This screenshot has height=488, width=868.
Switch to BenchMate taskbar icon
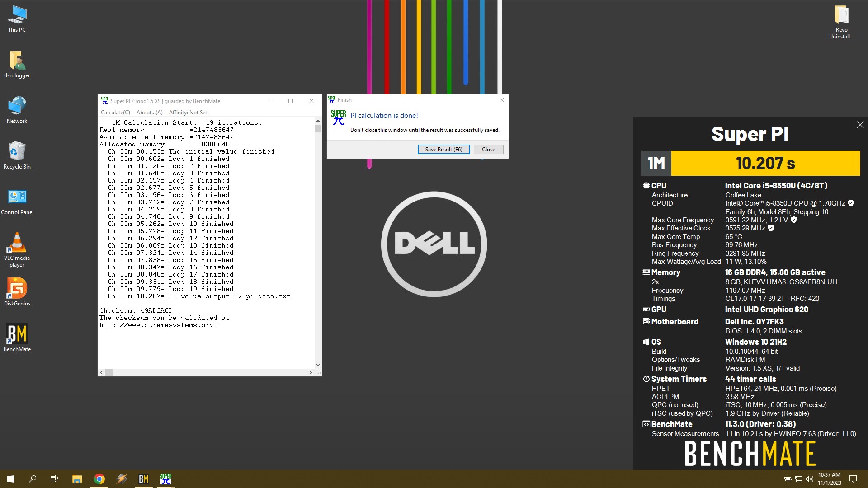(x=144, y=479)
